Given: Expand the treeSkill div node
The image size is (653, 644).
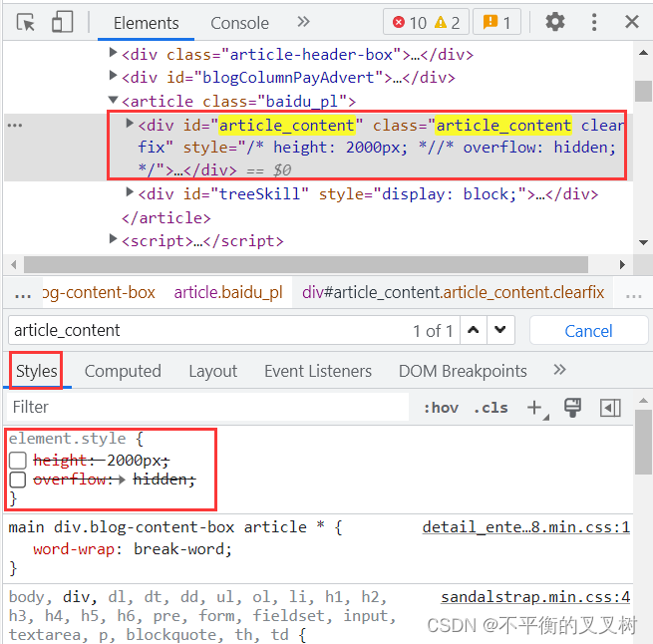Looking at the screenshot, I should click(130, 191).
